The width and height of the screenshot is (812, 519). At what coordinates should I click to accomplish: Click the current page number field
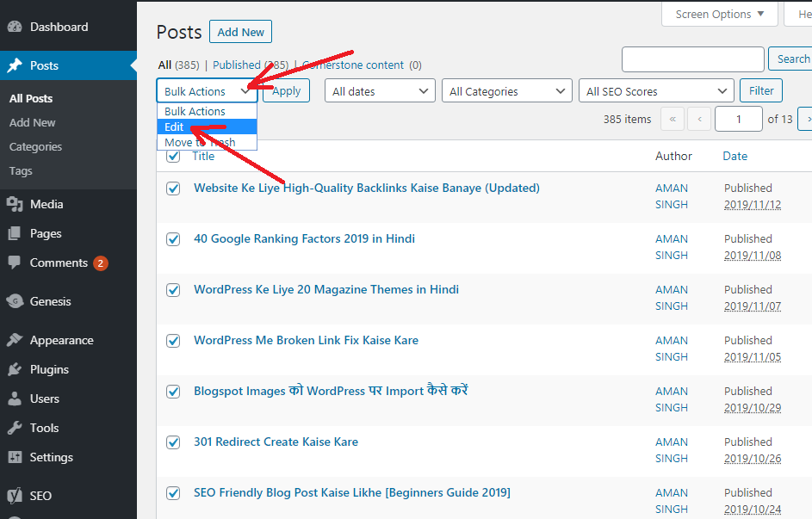tap(739, 119)
